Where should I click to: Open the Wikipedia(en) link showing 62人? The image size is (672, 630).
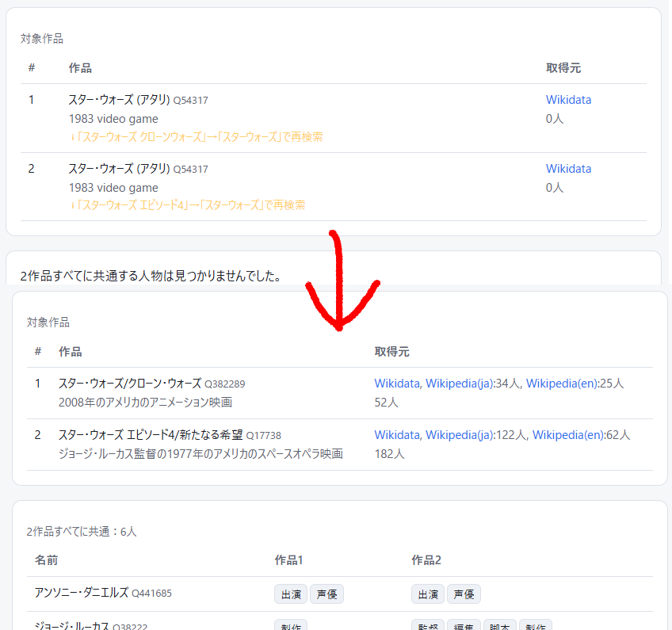[x=567, y=435]
